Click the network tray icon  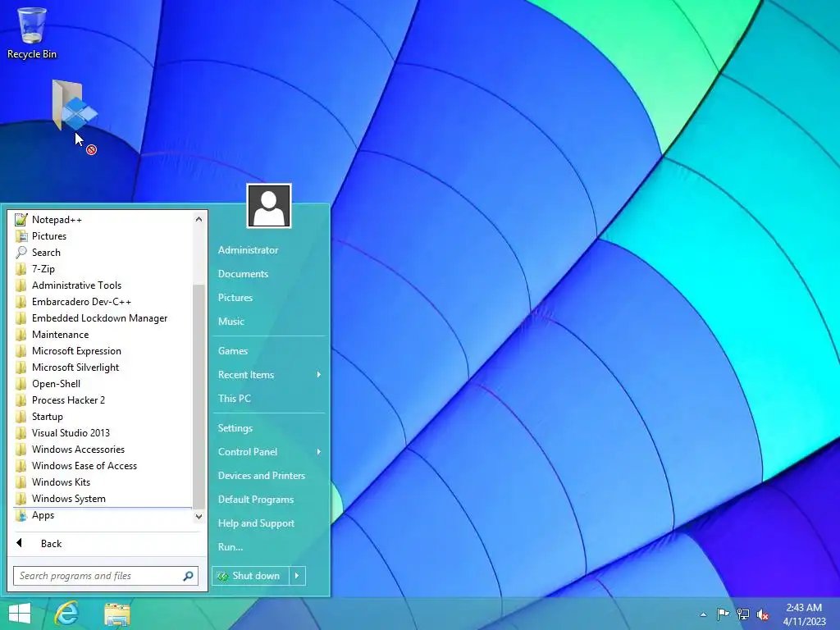pyautogui.click(x=743, y=614)
